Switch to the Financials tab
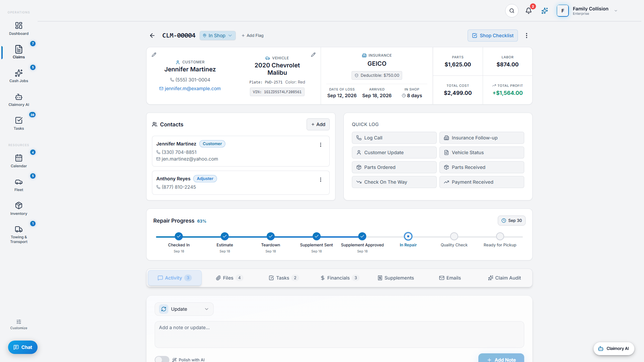Viewport: 644px width, 362px height. [339, 278]
